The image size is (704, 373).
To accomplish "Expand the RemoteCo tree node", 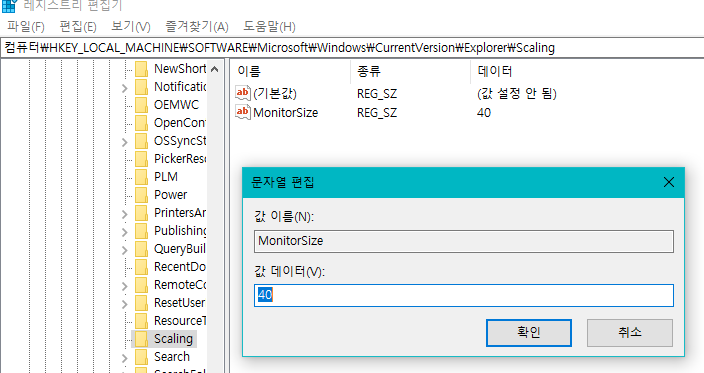I will (x=125, y=286).
